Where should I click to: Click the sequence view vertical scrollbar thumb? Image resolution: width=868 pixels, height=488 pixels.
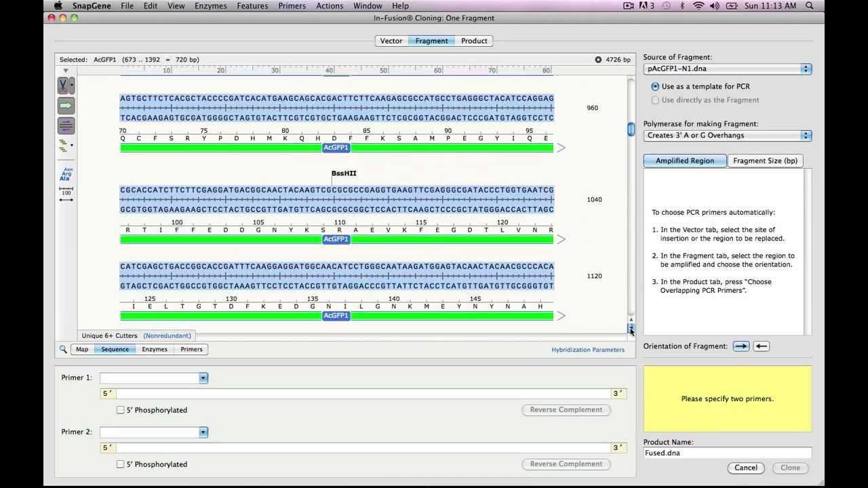pos(631,129)
